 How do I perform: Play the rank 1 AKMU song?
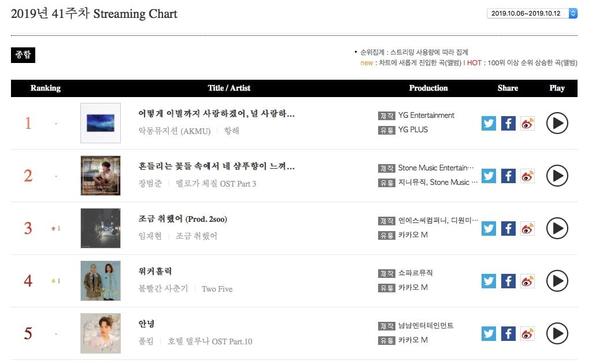coord(557,123)
